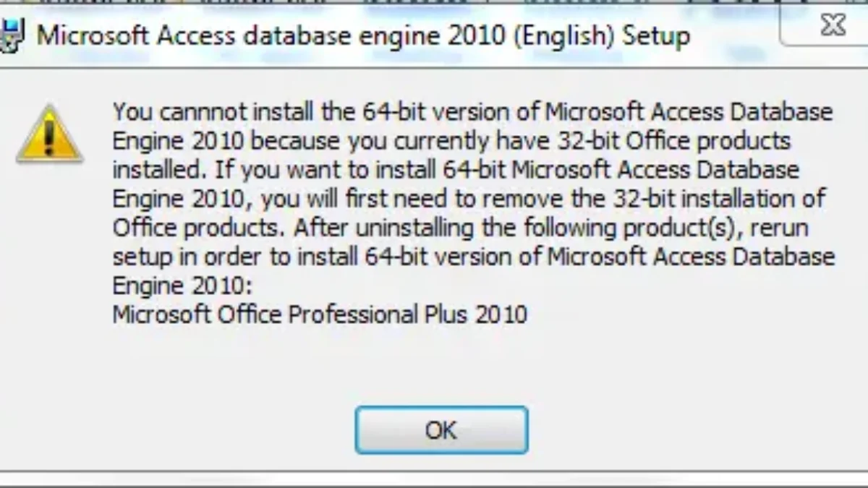Click the yellow warning triangle icon
868x488 pixels.
(49, 135)
